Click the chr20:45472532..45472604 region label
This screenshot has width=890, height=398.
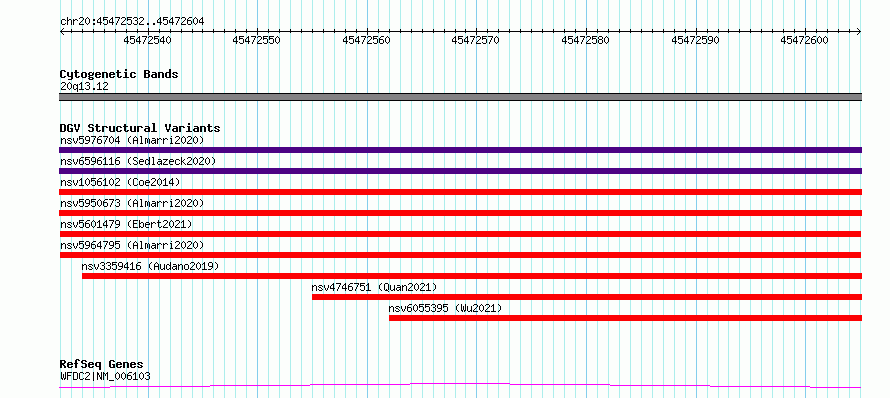(132, 21)
